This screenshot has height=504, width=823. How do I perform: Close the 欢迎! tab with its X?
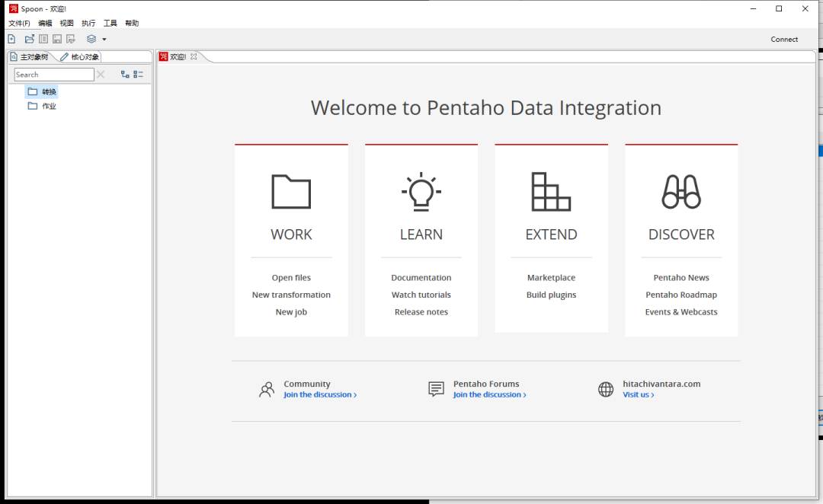coord(194,56)
